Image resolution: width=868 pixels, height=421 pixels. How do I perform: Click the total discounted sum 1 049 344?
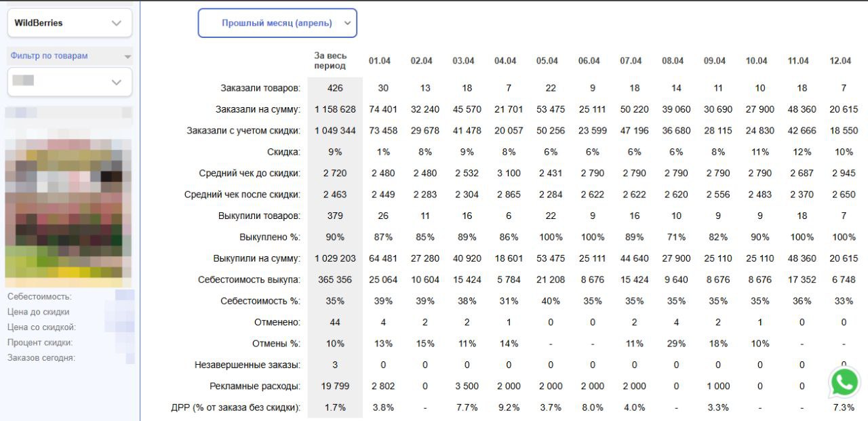pos(335,131)
